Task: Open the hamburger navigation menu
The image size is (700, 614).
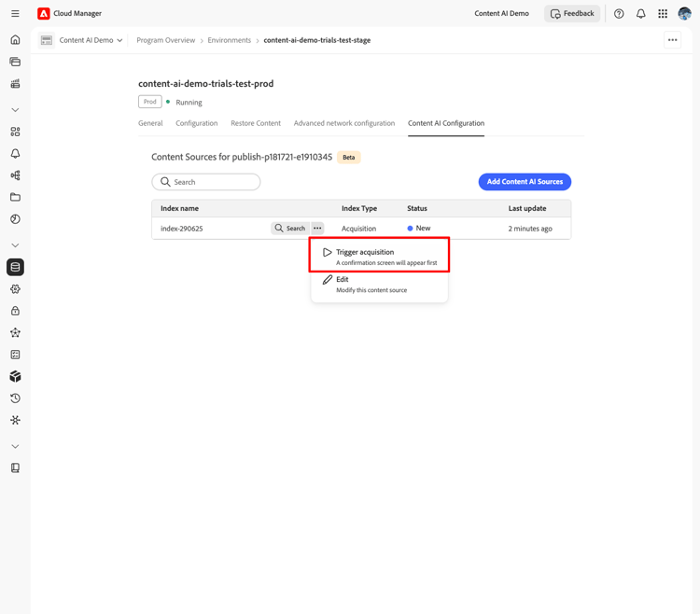Action: coord(15,14)
